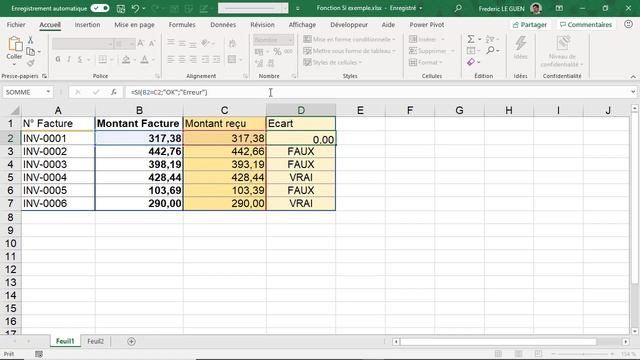Click the font color A icon
The image size is (640, 360).
click(144, 60)
